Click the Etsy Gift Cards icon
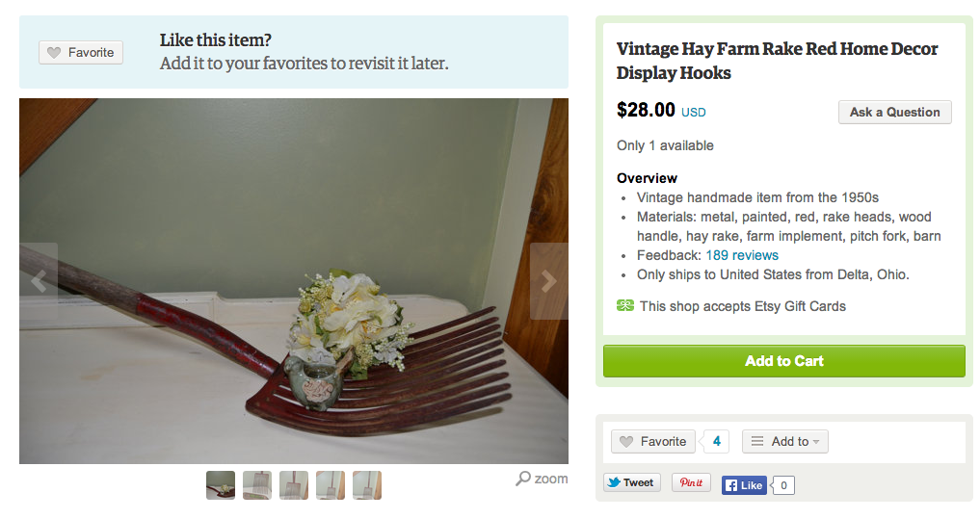Viewport: 980px width, 519px height. click(x=625, y=306)
